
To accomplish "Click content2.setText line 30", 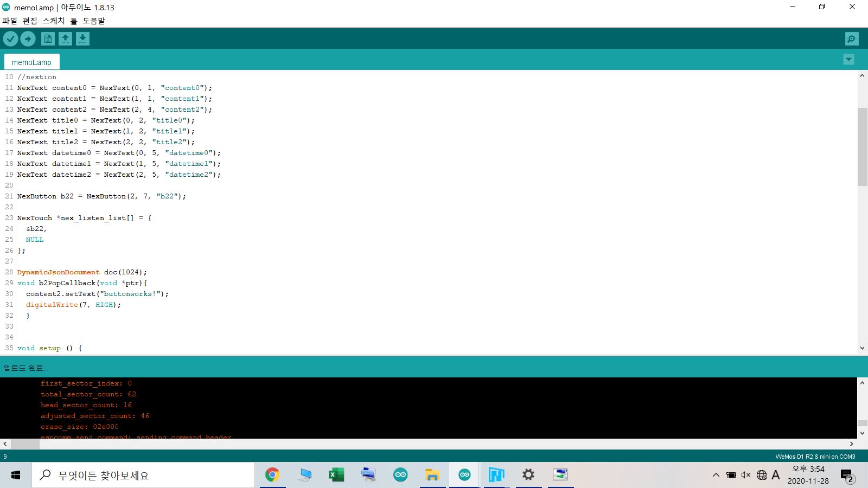I will click(x=97, y=294).
